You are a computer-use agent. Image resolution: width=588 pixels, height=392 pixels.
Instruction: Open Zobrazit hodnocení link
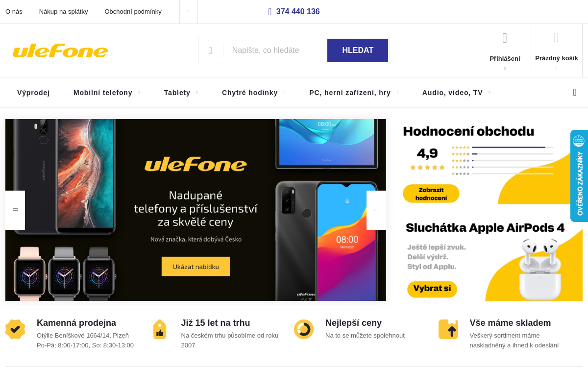(x=431, y=194)
